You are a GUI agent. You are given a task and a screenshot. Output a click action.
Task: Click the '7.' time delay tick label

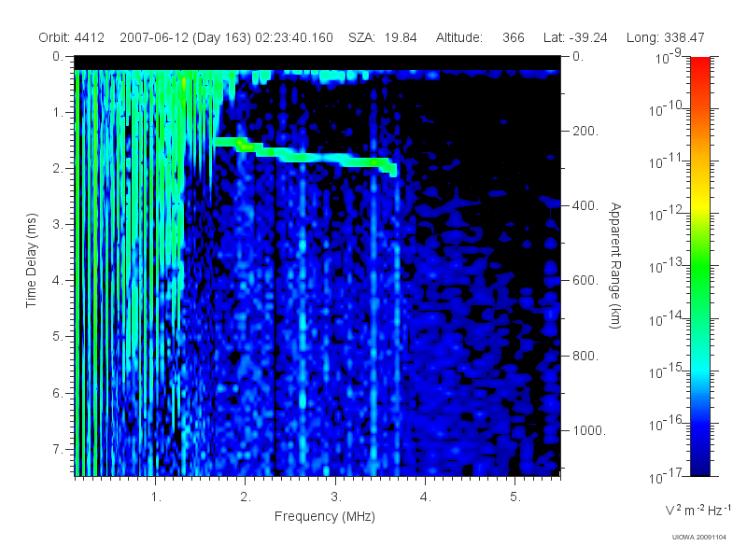click(58, 449)
